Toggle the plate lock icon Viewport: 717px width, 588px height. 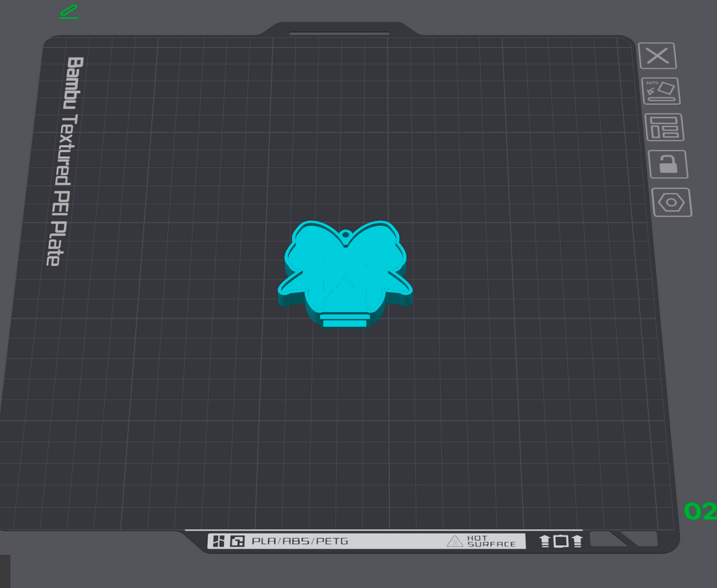(x=668, y=164)
